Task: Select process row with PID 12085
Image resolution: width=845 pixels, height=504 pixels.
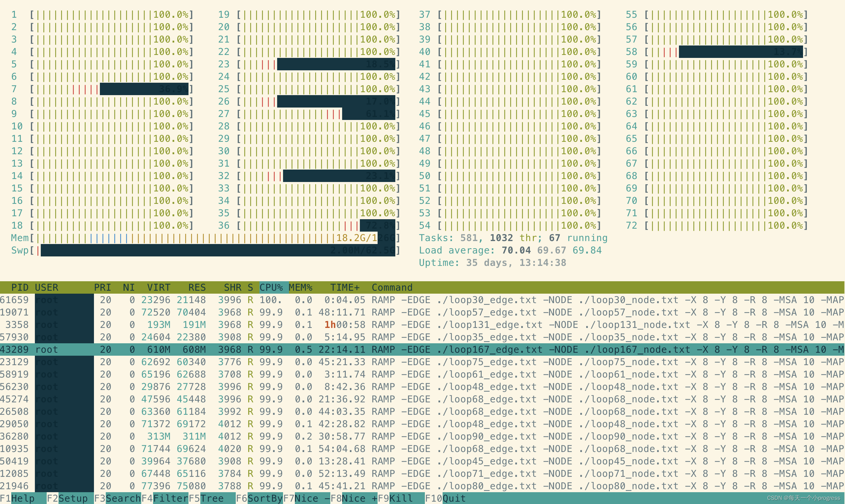Action: (422, 474)
